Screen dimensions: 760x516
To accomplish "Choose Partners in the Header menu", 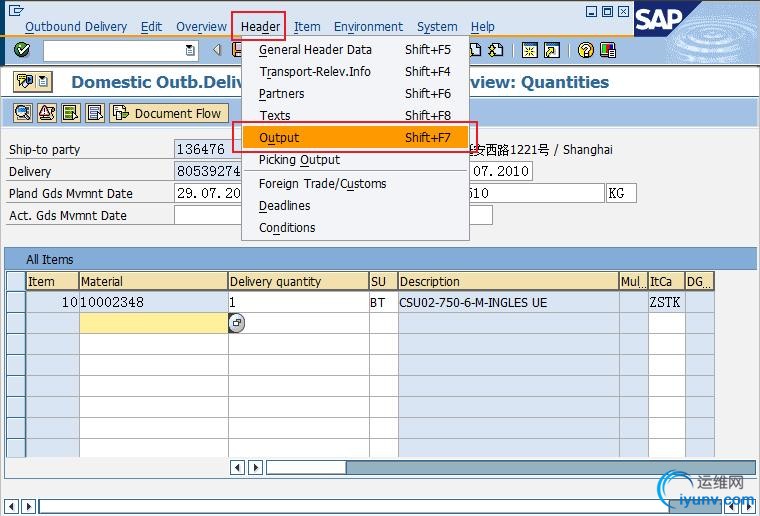I will pyautogui.click(x=355, y=94).
